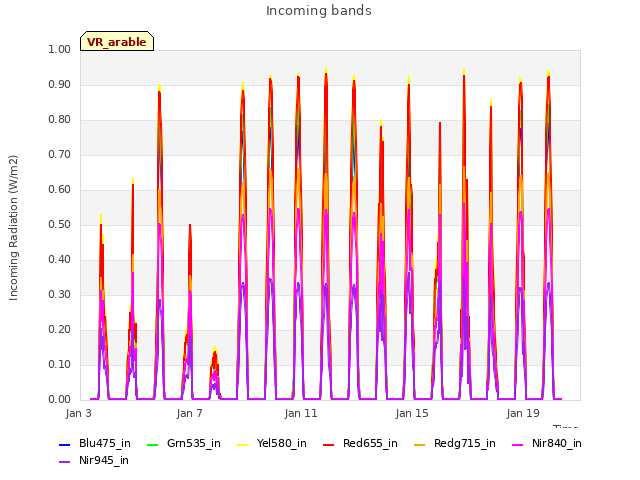The width and height of the screenshot is (640, 480).
Task: Select the orange Redg715_in legend color marker
Action: (420, 444)
